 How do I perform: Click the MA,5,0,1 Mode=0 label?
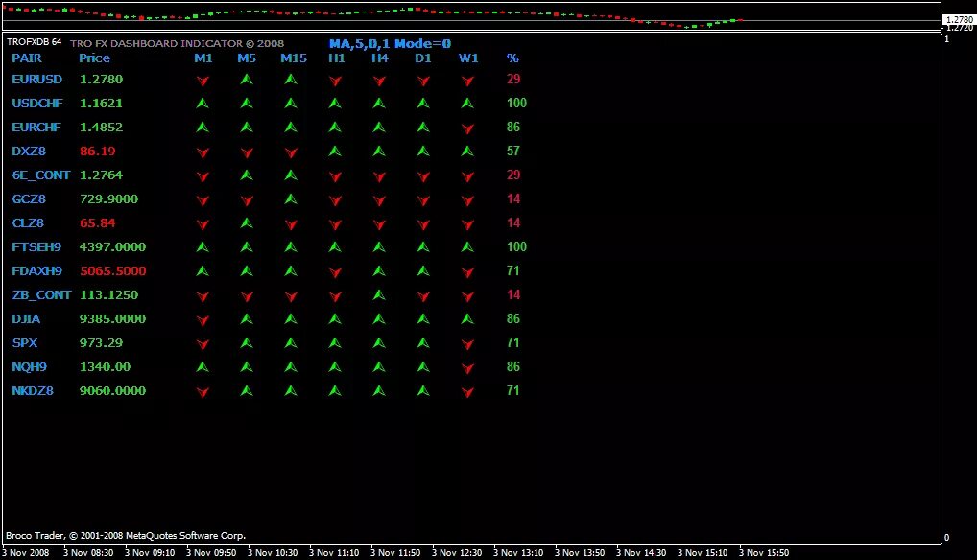tap(390, 43)
